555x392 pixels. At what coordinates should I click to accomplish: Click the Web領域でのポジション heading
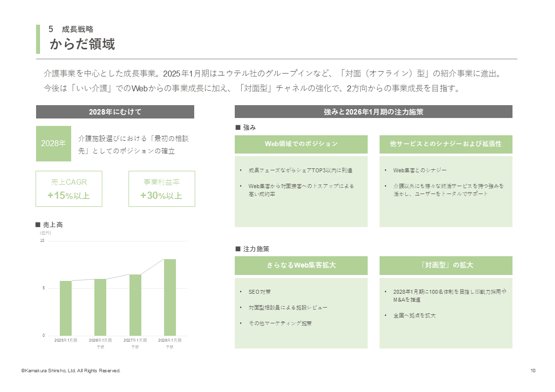301,144
